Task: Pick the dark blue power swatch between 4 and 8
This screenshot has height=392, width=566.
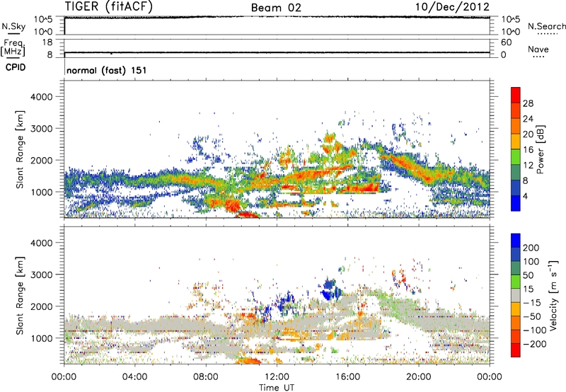Action: pos(516,188)
